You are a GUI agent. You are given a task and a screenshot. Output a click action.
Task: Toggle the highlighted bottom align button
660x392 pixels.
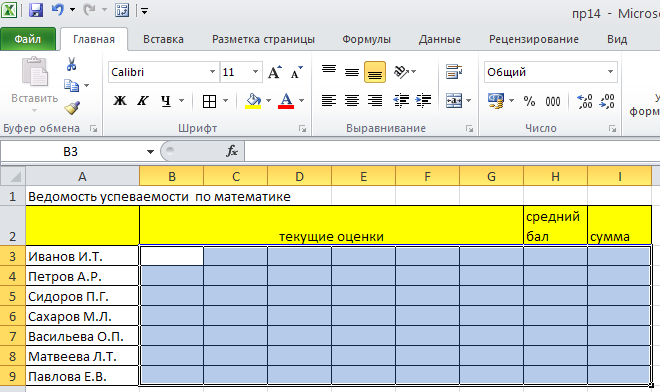pos(375,72)
